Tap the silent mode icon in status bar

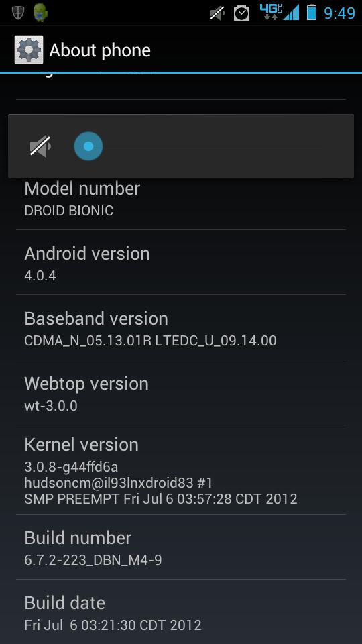point(217,13)
